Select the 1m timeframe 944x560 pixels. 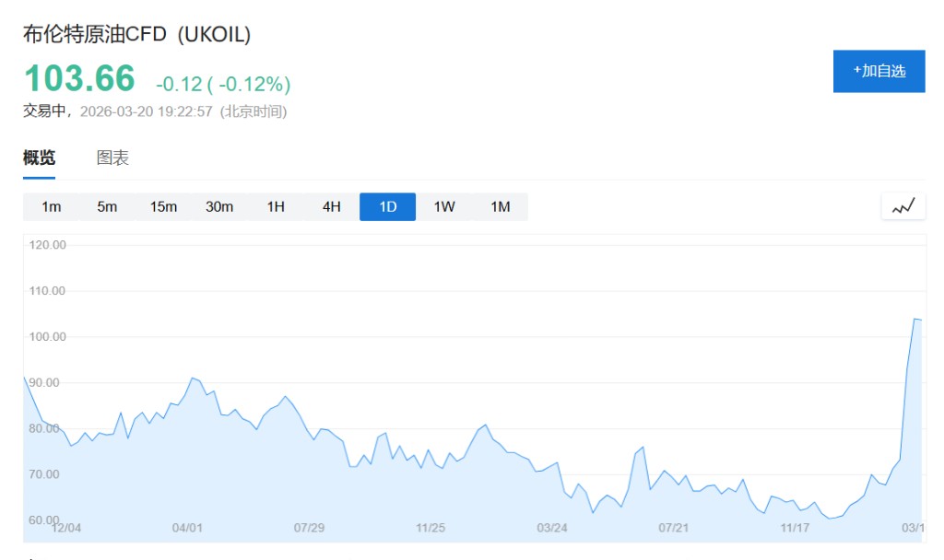click(52, 206)
